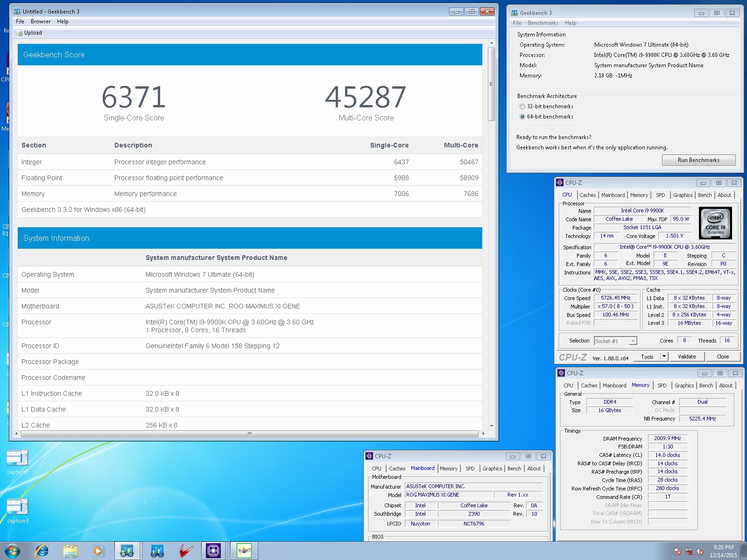This screenshot has width=747, height=560.
Task: Open the network status tray icon
Action: click(689, 551)
